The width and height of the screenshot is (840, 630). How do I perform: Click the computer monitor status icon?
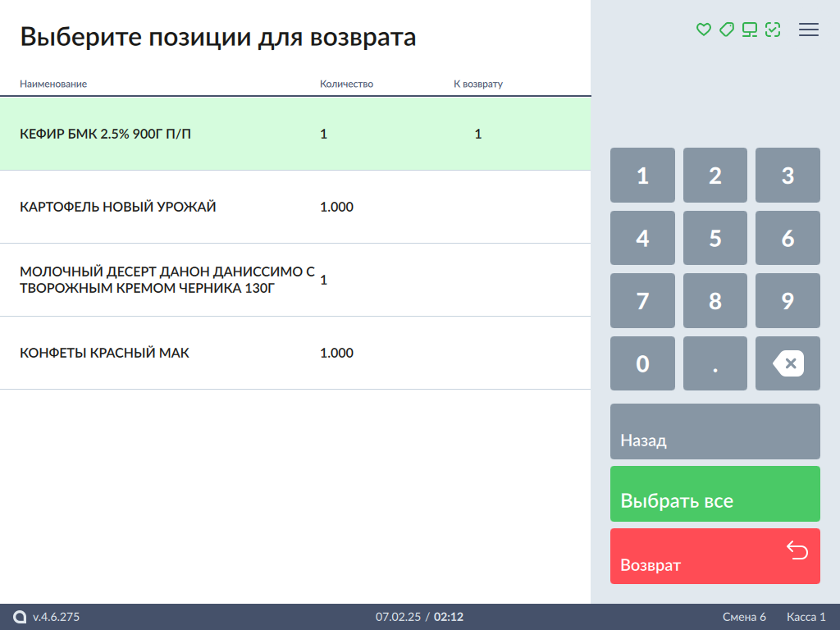coord(749,30)
